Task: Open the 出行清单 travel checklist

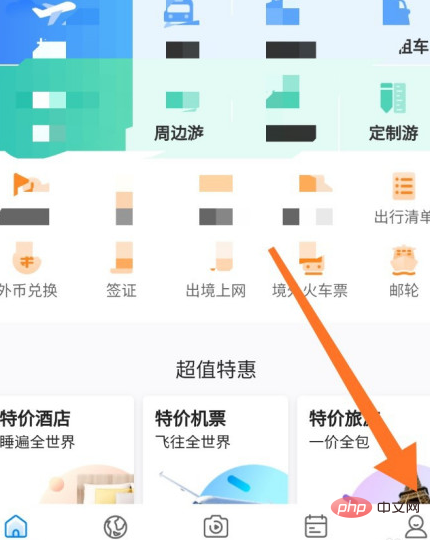Action: (x=403, y=199)
